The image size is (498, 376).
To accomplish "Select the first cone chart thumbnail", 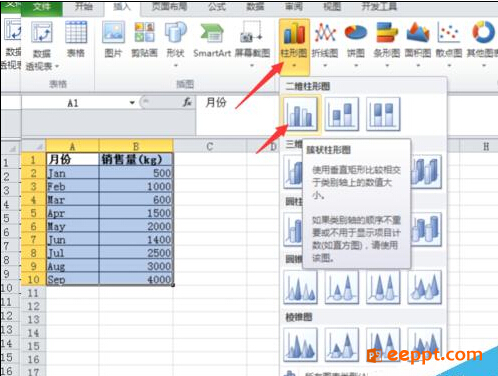I will (300, 287).
